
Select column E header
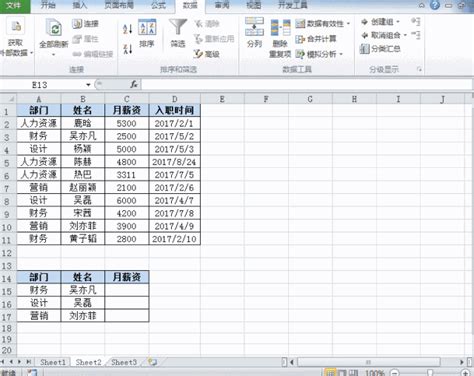pyautogui.click(x=222, y=99)
